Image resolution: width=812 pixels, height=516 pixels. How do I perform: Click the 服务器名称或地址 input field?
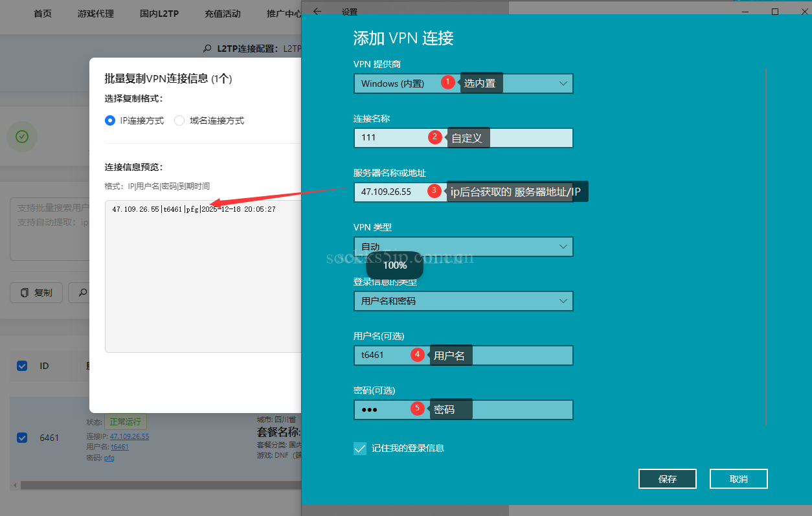(464, 192)
